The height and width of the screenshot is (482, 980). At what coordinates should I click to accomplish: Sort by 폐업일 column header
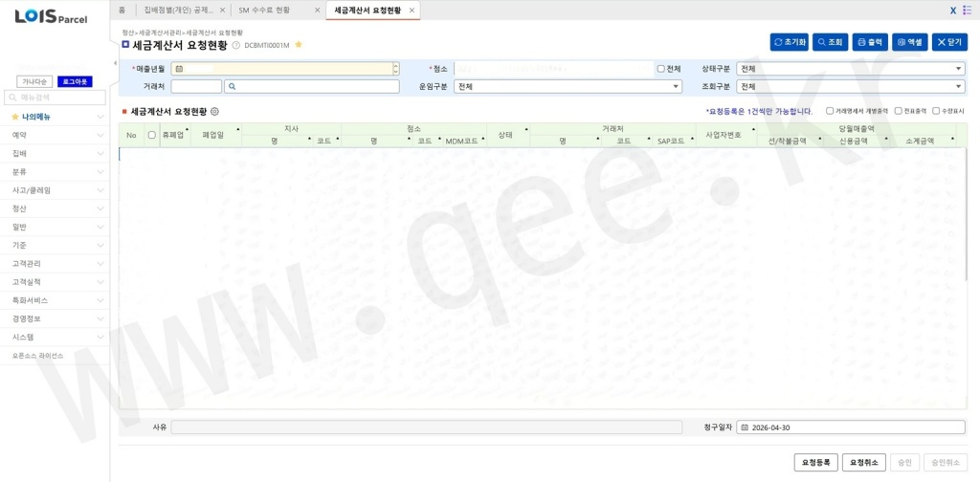click(213, 135)
